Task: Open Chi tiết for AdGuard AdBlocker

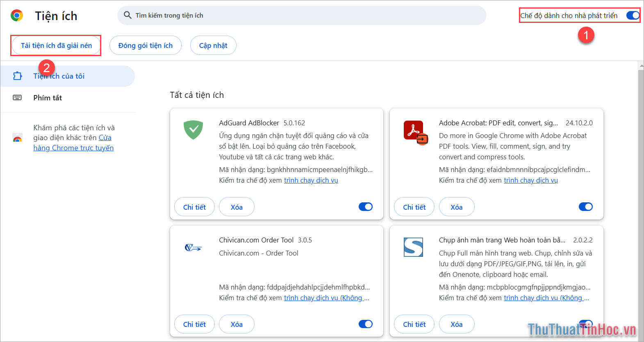Action: click(194, 207)
